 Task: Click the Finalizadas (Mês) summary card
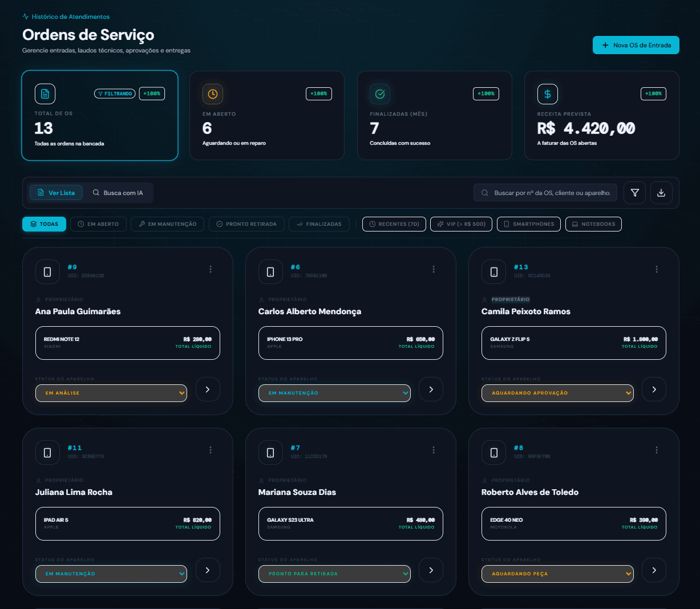[434, 115]
